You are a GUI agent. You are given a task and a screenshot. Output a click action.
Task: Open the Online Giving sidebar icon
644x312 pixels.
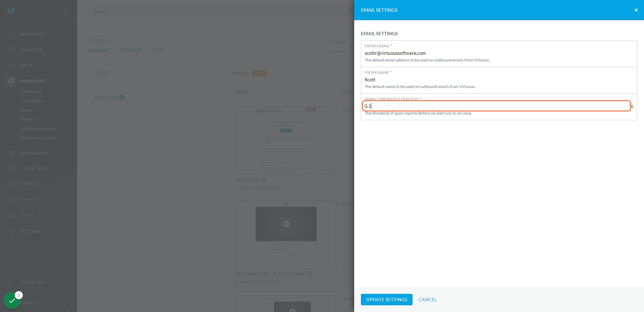click(11, 168)
